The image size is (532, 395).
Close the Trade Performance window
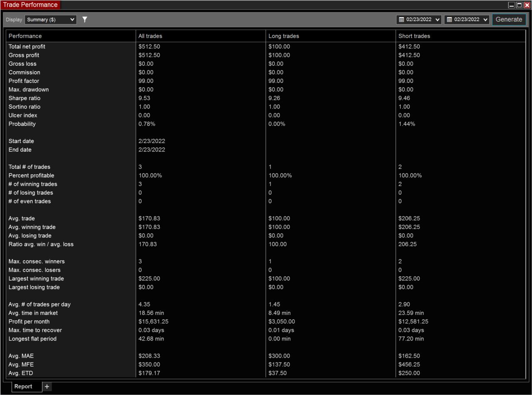pos(527,5)
